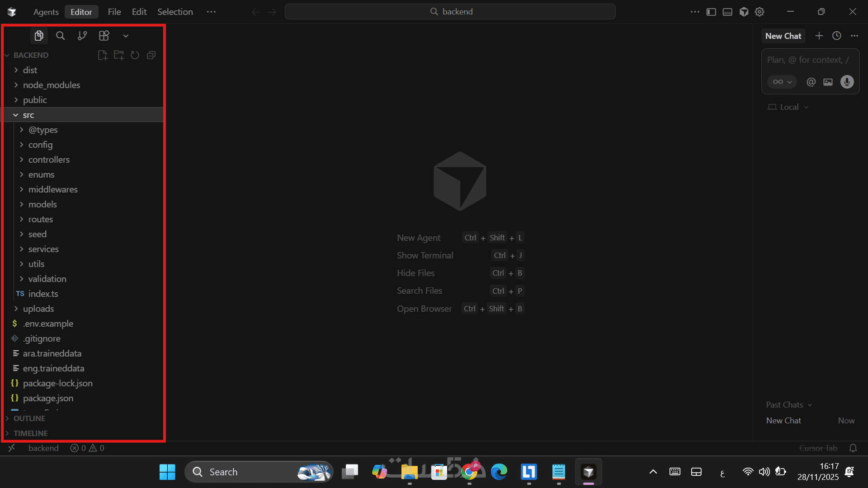The image size is (868, 488).
Task: Collapse the src folder
Action: [28, 115]
